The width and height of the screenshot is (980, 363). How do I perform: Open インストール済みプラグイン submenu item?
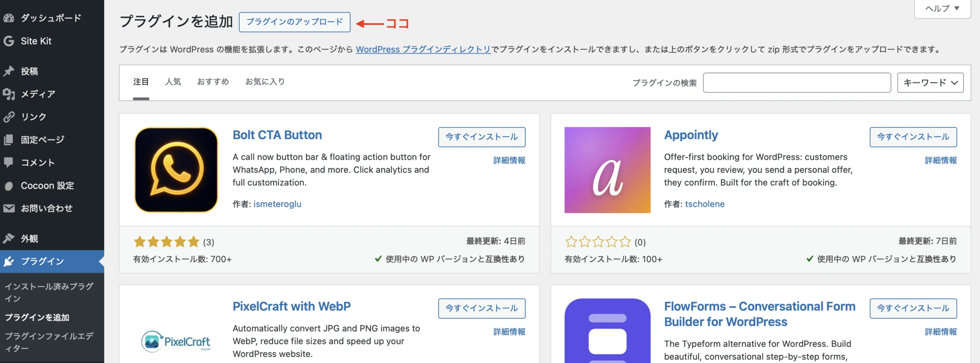[49, 292]
